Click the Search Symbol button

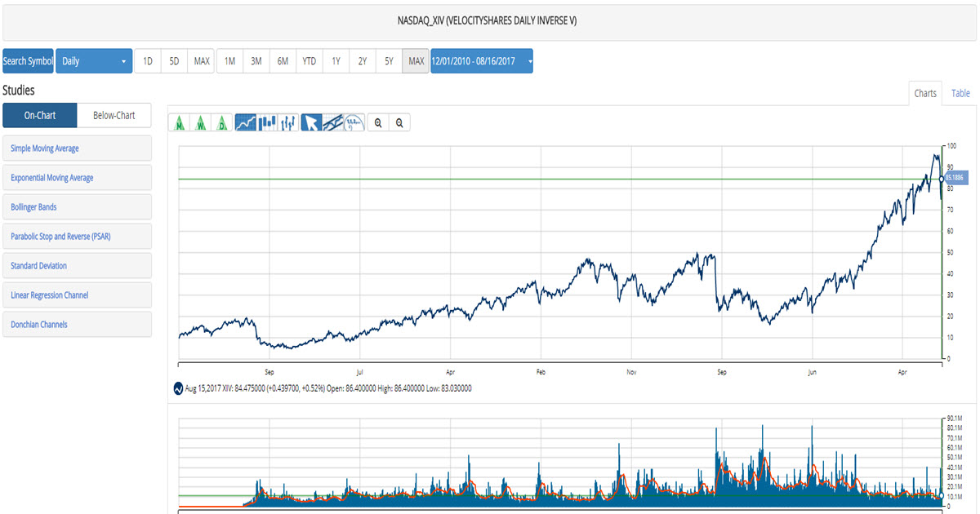pos(28,61)
